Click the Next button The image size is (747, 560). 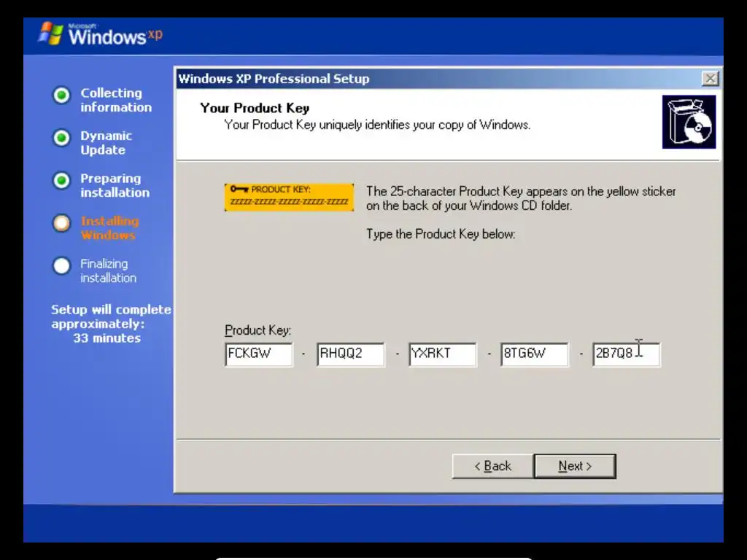pos(575,466)
